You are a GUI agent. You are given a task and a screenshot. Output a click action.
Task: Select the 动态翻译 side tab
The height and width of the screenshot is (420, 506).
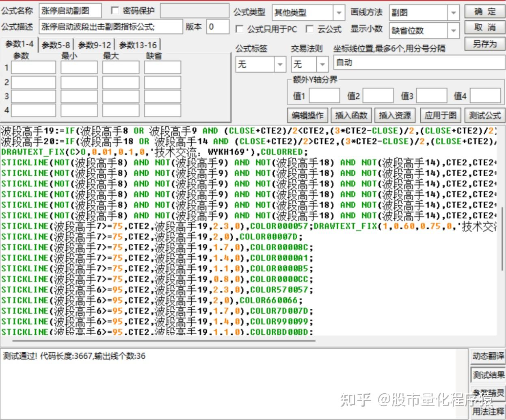pos(488,356)
